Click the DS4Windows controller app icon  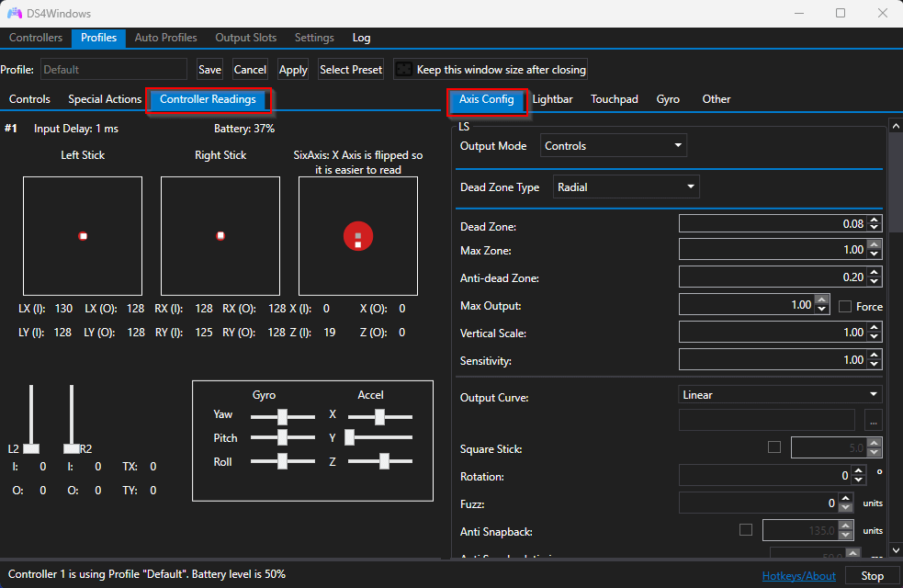15,13
